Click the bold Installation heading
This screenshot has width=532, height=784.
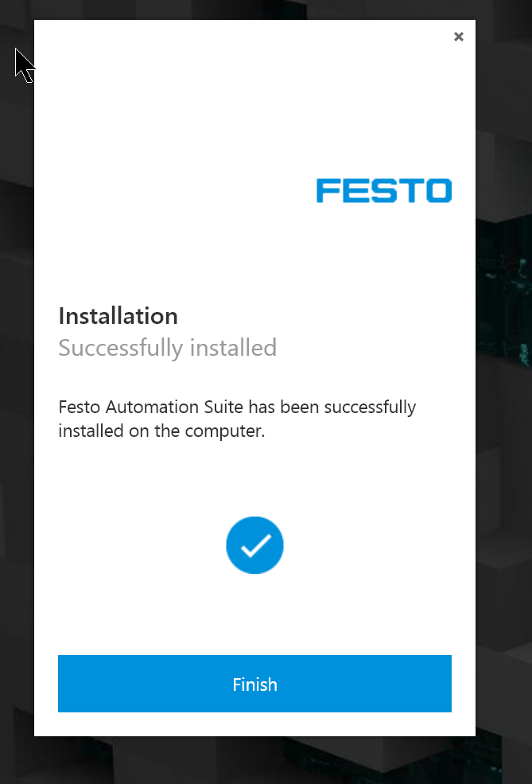(118, 316)
